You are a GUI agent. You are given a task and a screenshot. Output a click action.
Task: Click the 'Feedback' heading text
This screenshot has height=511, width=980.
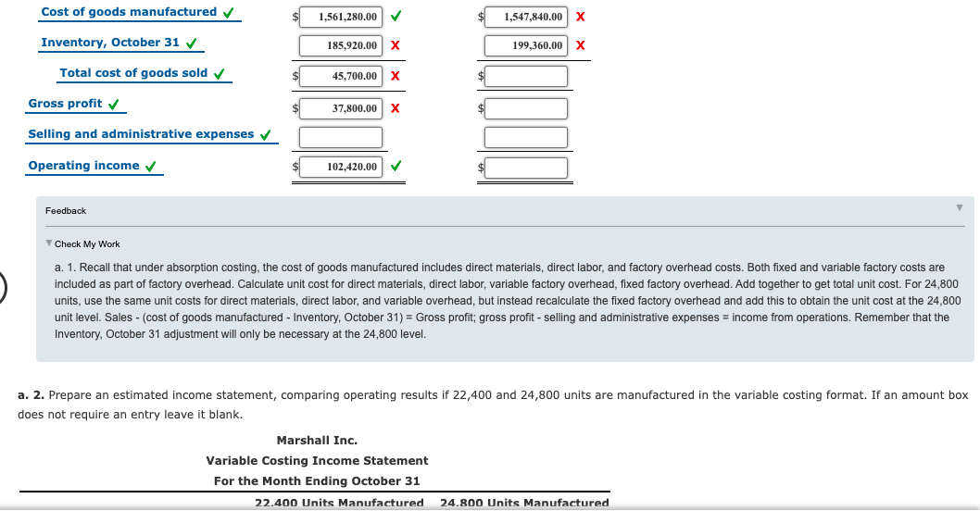pos(66,210)
